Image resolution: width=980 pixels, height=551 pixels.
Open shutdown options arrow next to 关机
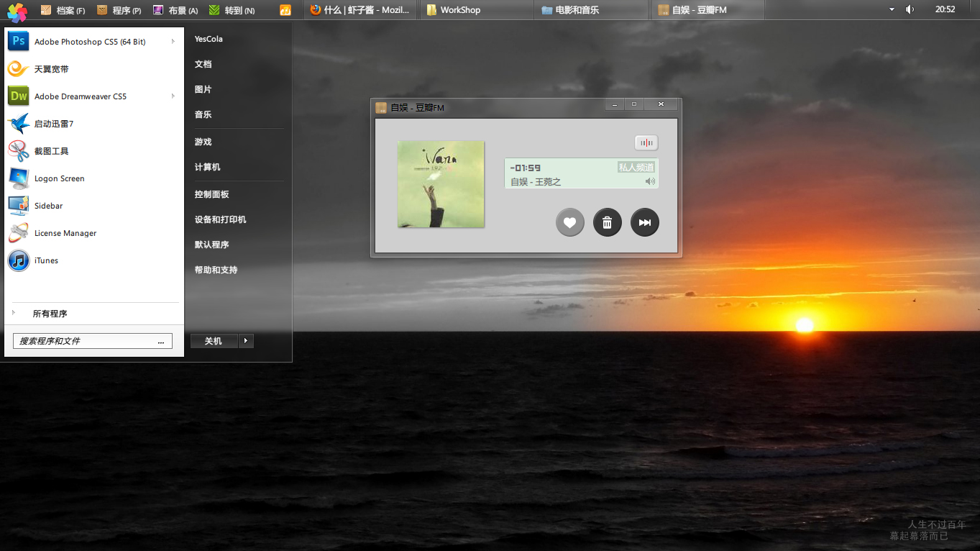pyautogui.click(x=246, y=341)
